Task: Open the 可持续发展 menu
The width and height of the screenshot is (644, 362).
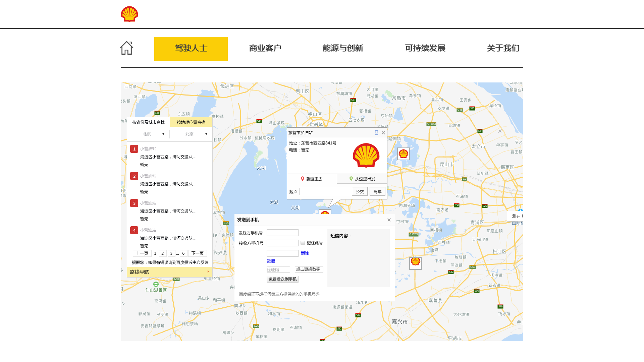Action: (425, 48)
